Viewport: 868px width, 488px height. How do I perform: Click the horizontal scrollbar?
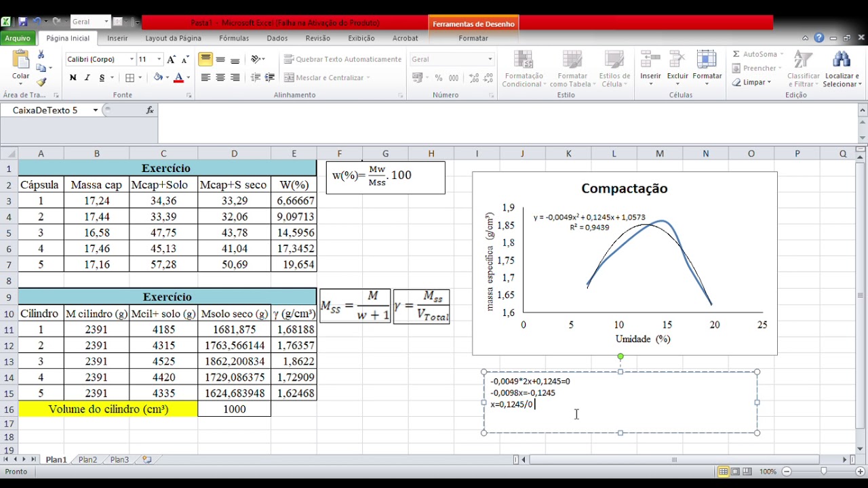(x=674, y=460)
